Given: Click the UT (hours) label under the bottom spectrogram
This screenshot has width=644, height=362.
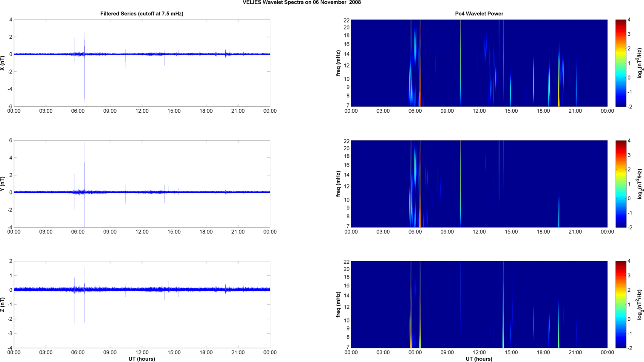Looking at the screenshot, I should pos(479,359).
